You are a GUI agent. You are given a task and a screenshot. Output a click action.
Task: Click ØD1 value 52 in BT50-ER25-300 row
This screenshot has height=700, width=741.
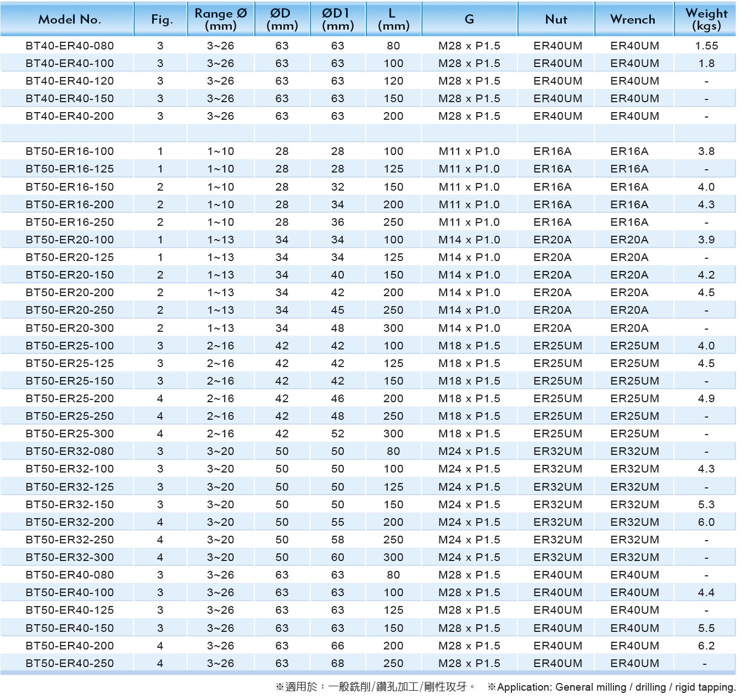pyautogui.click(x=338, y=434)
